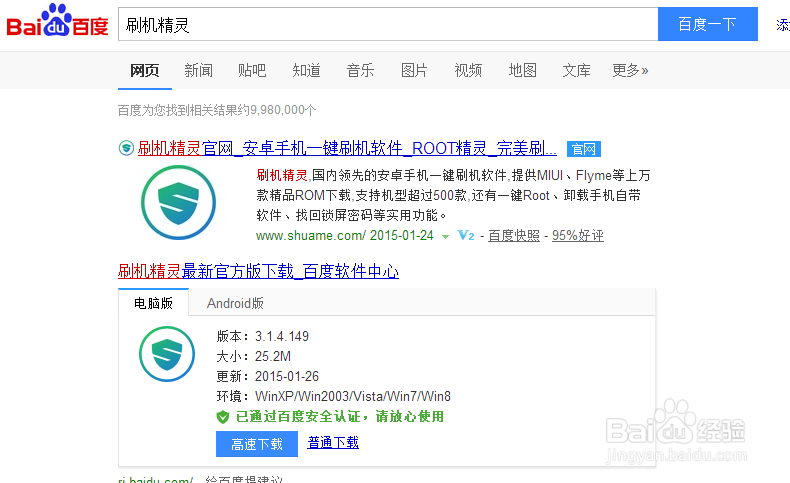The height and width of the screenshot is (483, 790).
Task: Click the 百度一下 search button
Action: [707, 24]
